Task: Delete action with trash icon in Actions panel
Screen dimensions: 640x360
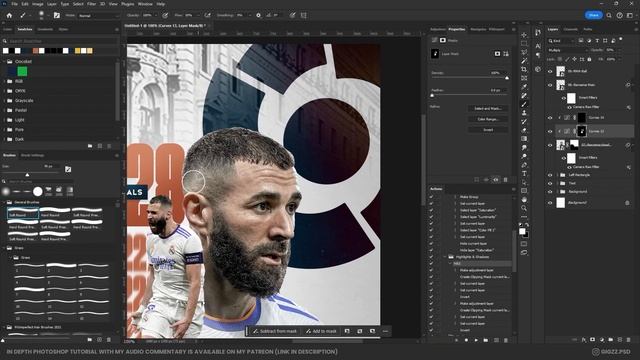Action: 506,340
